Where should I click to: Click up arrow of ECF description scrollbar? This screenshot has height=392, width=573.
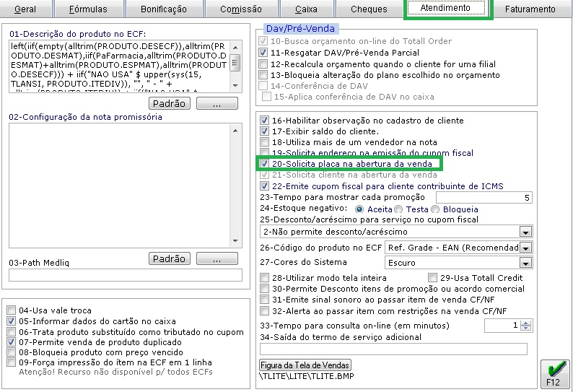coord(236,47)
